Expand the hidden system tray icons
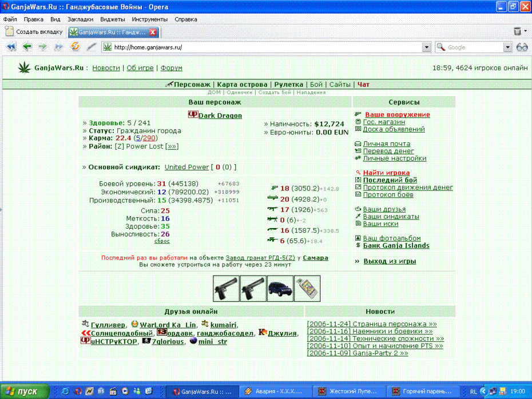Screen dimensions: 532x399 tap(483, 391)
